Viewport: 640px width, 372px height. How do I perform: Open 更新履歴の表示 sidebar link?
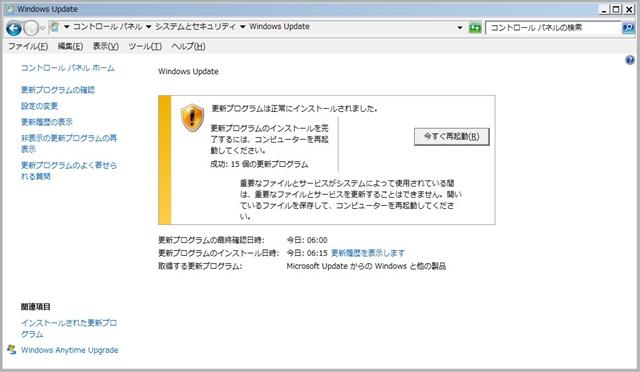coord(47,122)
